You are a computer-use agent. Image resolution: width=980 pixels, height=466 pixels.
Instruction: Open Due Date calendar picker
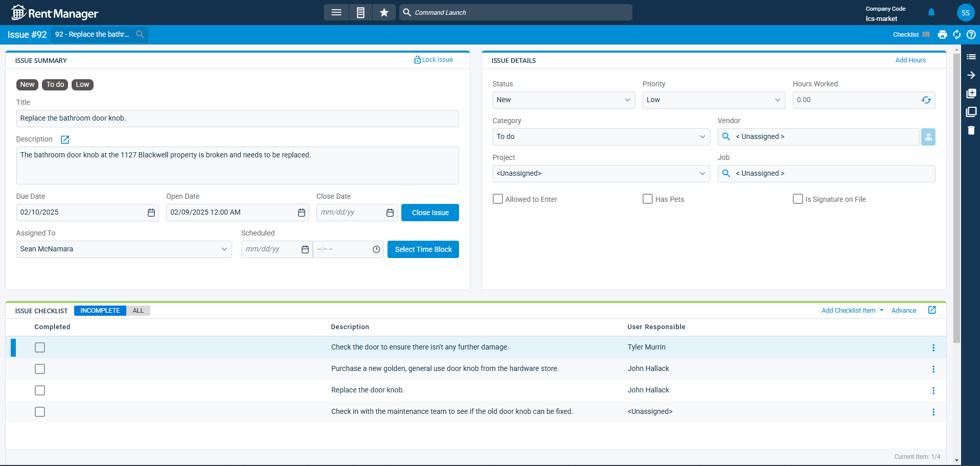point(151,213)
